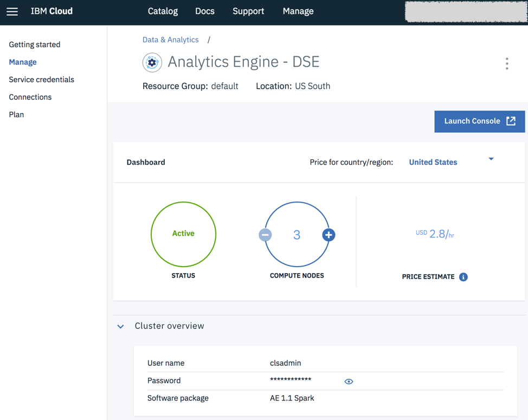Open the Support menu item

point(248,11)
